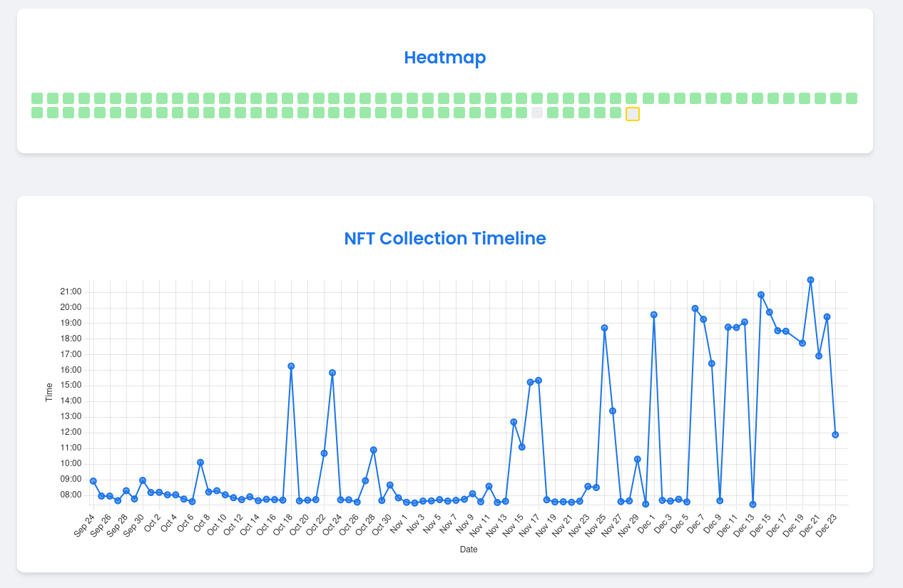903x588 pixels.
Task: Click Nov 29 point just above 10:00
Action: tap(638, 459)
